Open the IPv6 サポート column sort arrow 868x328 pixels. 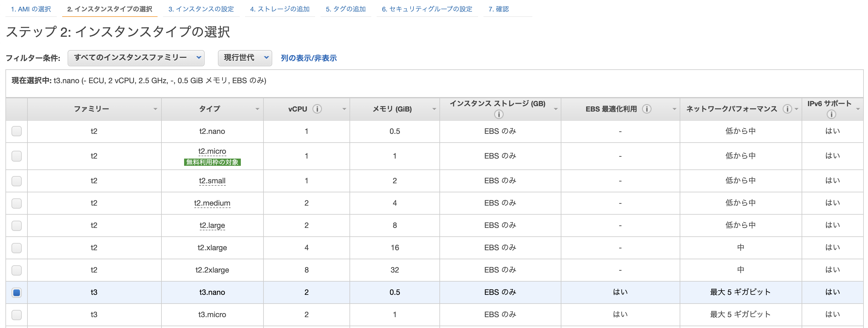coord(858,109)
